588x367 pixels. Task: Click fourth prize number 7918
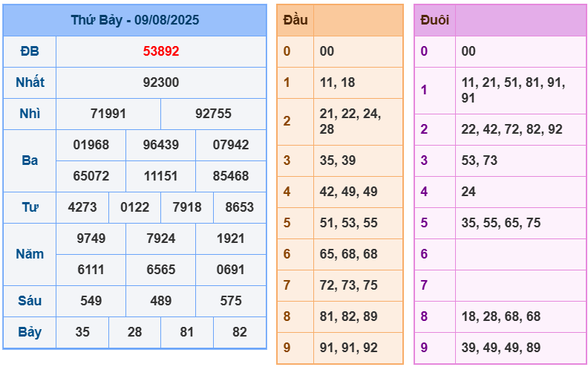[187, 207]
